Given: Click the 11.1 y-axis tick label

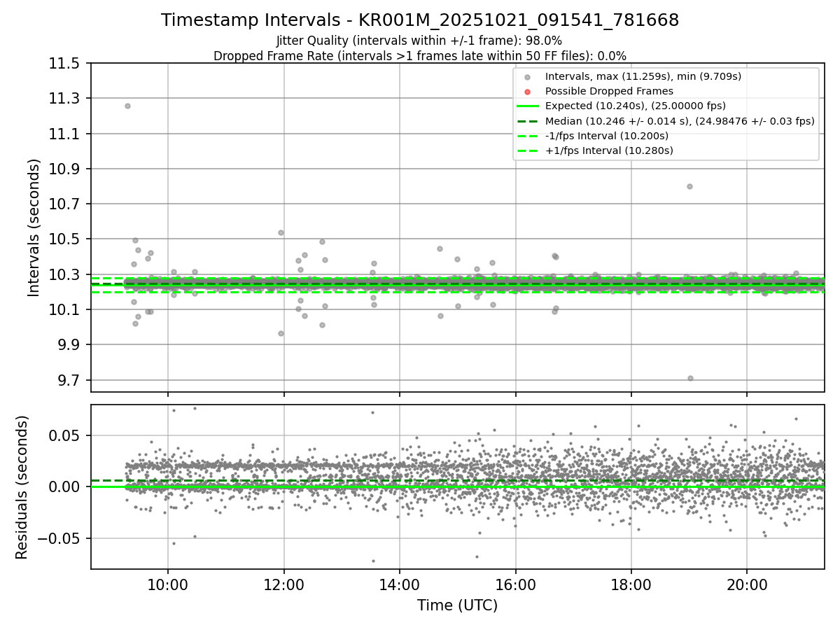Looking at the screenshot, I should (x=66, y=134).
